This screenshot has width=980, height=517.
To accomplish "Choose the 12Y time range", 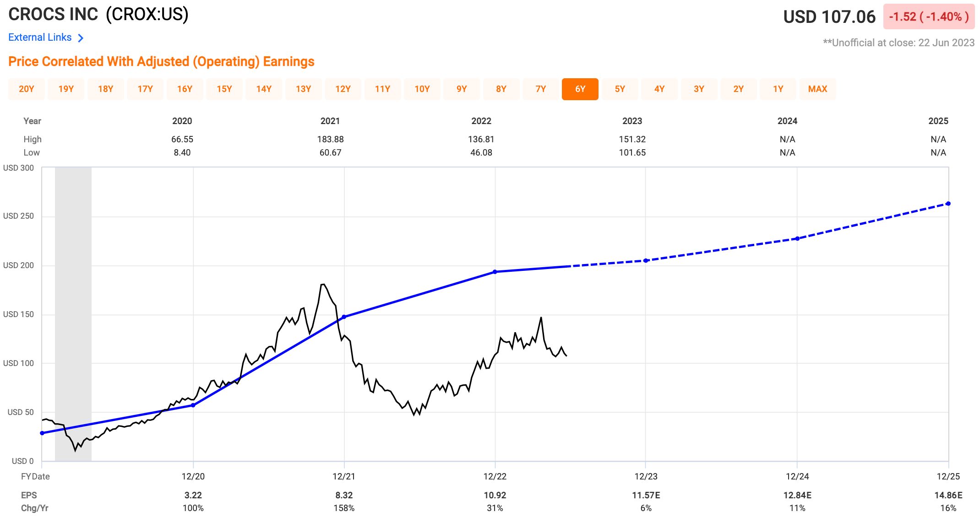I will 343,89.
